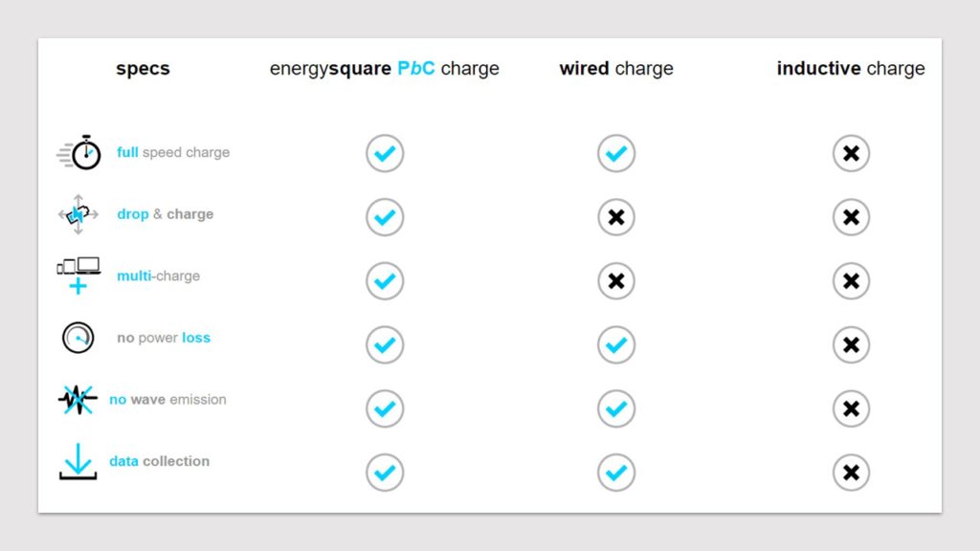Image resolution: width=980 pixels, height=551 pixels.
Task: Click the no power loss gauge icon
Action: [78, 338]
